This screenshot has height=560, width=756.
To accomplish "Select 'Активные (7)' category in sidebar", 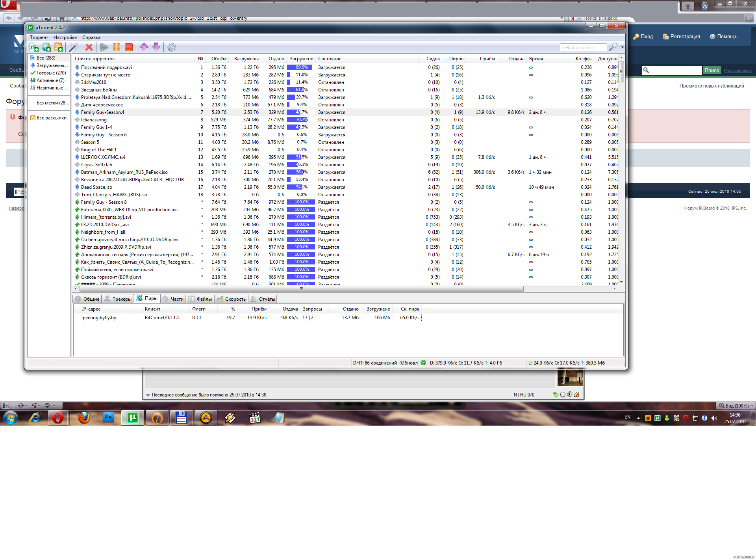I will [47, 80].
